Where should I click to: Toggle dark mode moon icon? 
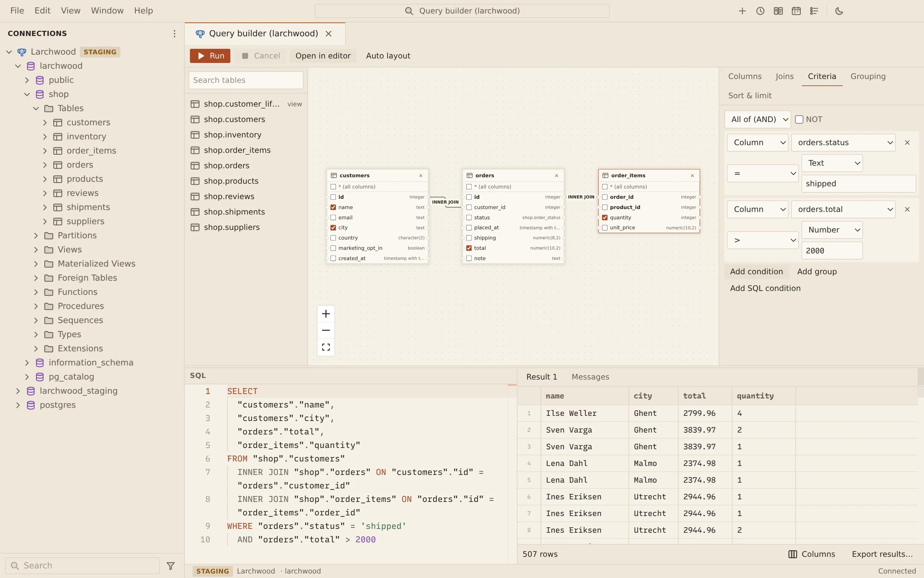839,11
